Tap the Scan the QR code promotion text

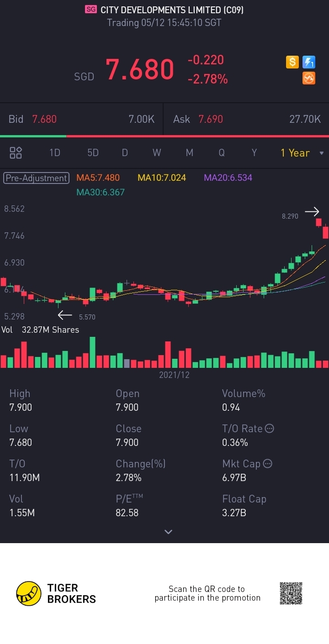click(x=207, y=593)
